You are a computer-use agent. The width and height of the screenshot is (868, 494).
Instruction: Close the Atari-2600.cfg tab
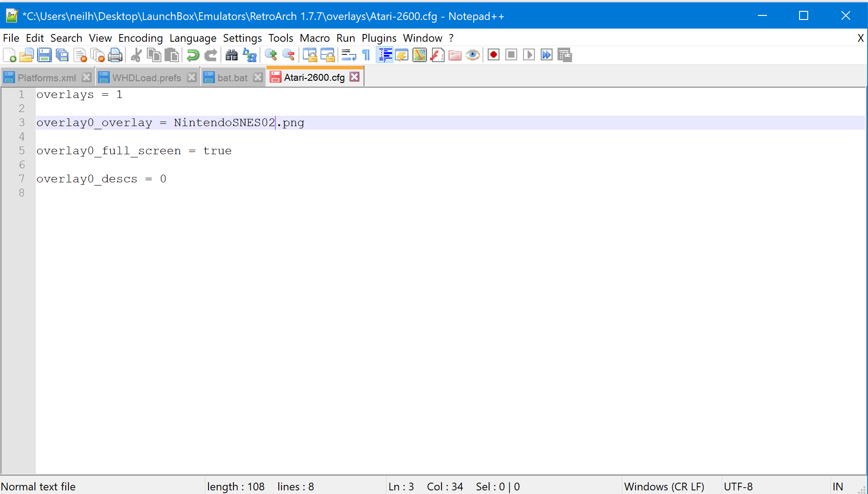tap(354, 77)
